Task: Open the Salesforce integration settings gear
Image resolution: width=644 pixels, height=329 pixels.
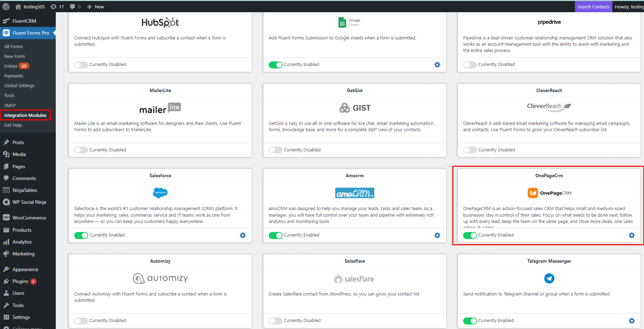Action: [x=243, y=235]
